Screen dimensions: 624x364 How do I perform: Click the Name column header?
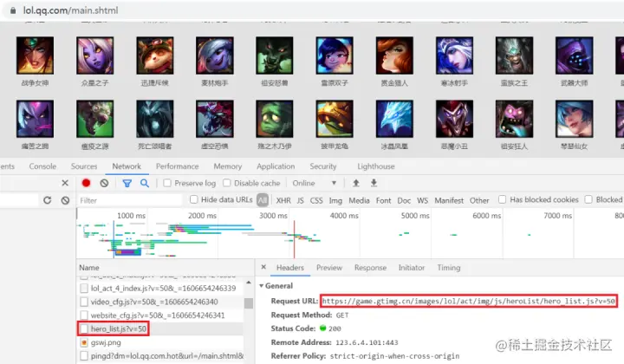89,267
